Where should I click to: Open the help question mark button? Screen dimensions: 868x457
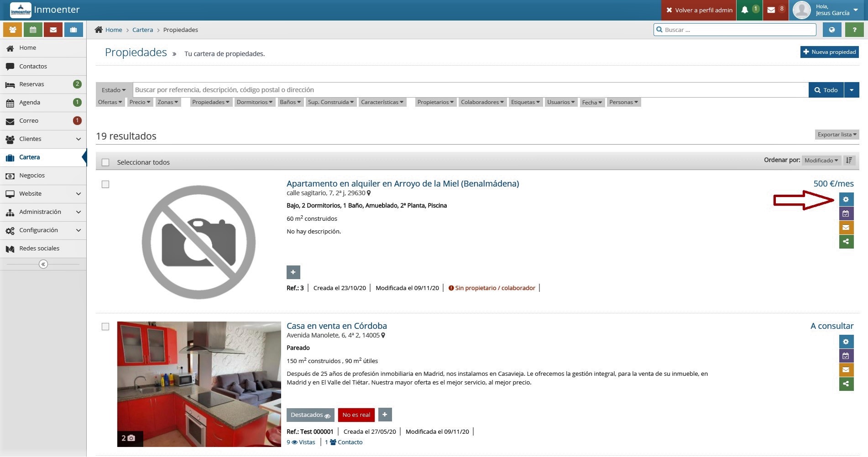[854, 30]
